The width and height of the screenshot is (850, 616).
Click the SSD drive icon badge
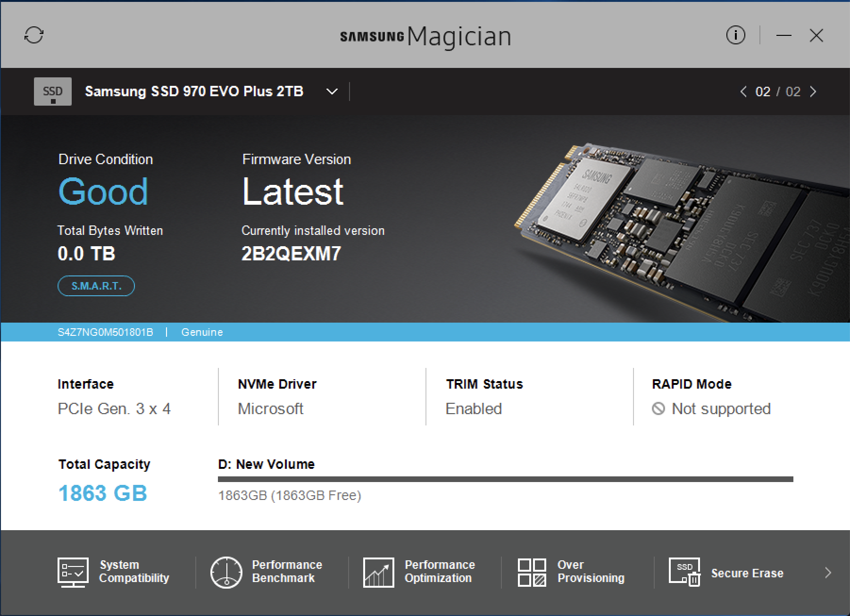tap(53, 91)
